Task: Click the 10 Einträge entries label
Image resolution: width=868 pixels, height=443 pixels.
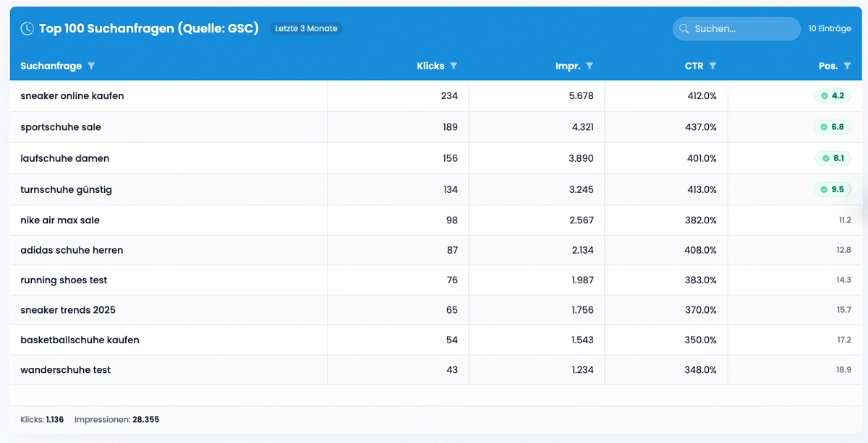Action: click(830, 29)
